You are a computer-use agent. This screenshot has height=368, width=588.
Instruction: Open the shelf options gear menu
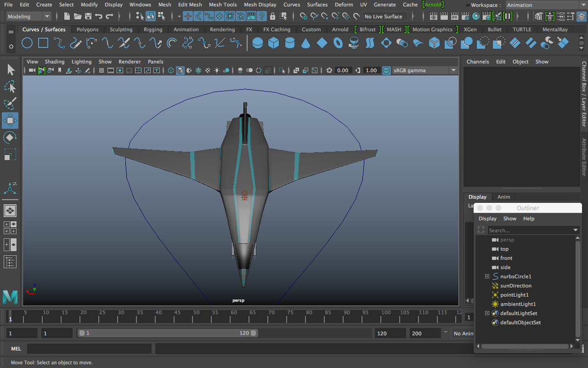(11, 47)
